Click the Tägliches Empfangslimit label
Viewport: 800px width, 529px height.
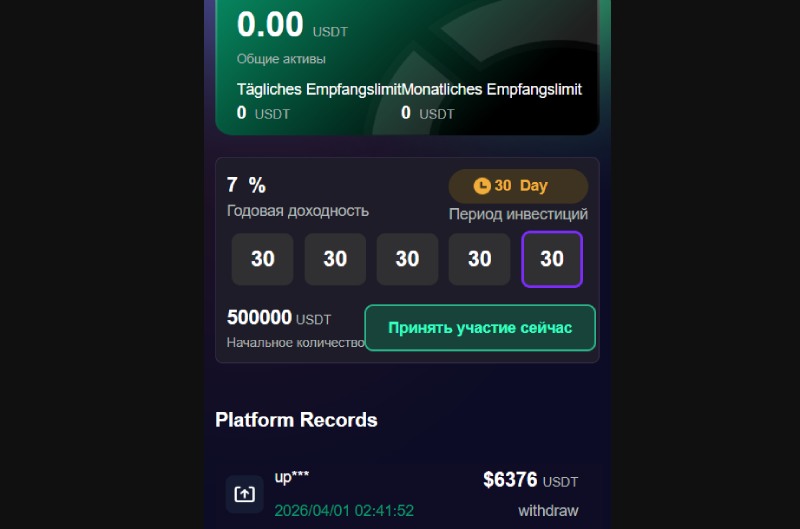click(319, 90)
